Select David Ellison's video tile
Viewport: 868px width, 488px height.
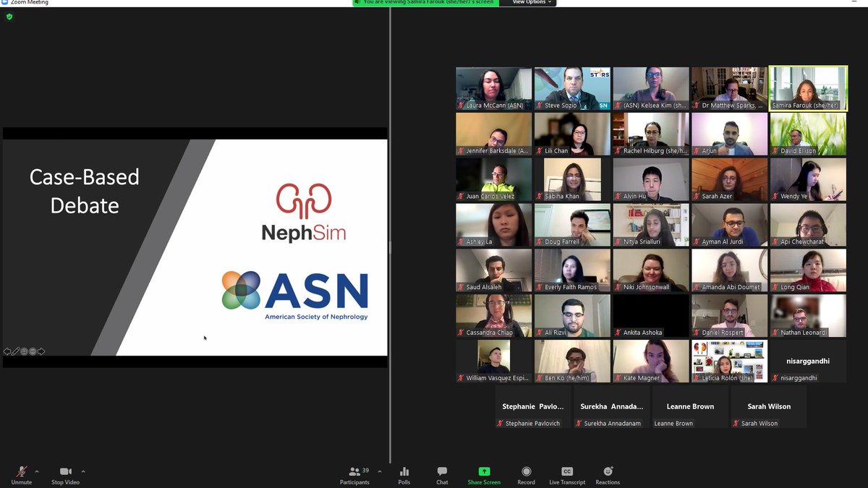pyautogui.click(x=808, y=134)
